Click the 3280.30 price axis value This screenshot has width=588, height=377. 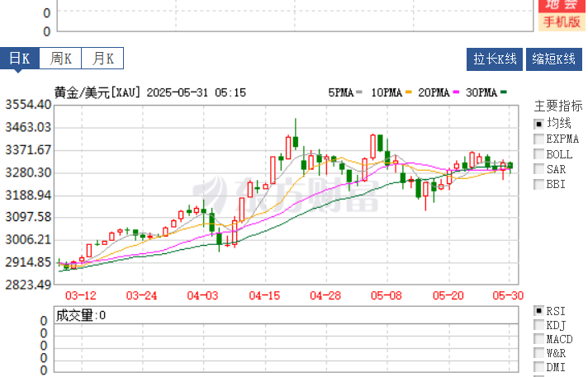click(x=28, y=172)
